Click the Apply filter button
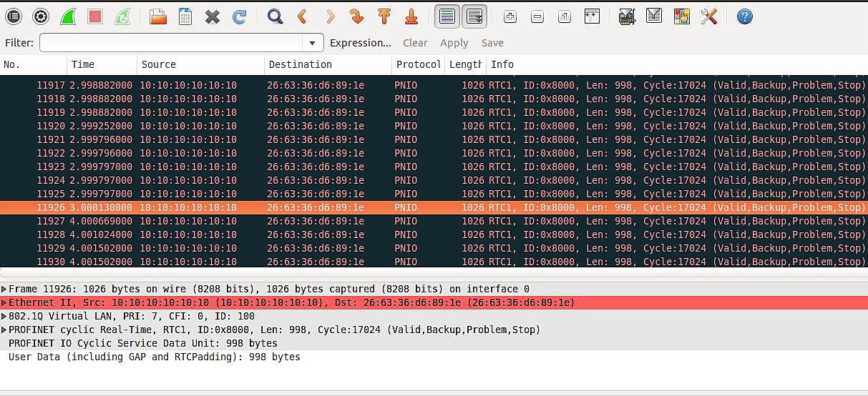Screen dimensions: 868x396 click(454, 43)
